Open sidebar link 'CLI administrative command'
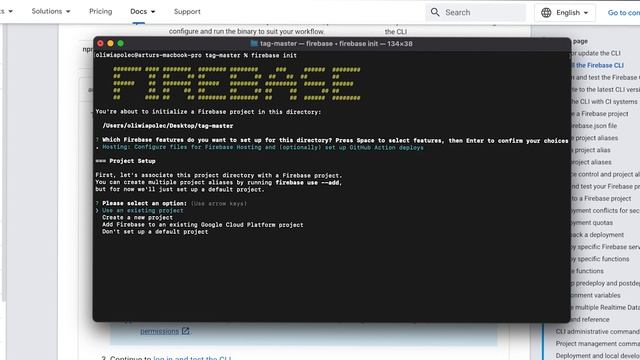The width and height of the screenshot is (640, 360). pos(598,331)
